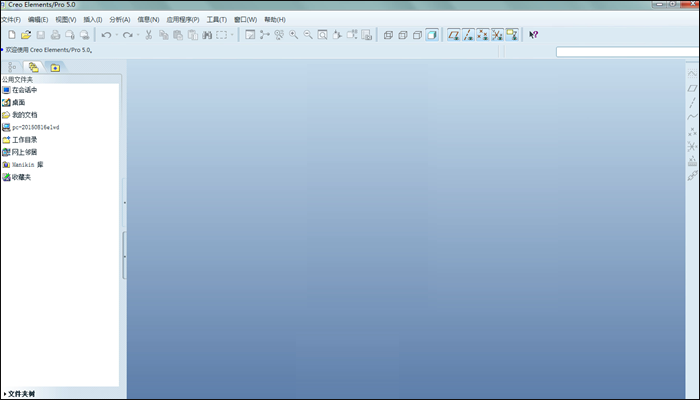Click the Undo arrow icon
Screen dimensions: 700x400
pyautogui.click(x=106, y=35)
